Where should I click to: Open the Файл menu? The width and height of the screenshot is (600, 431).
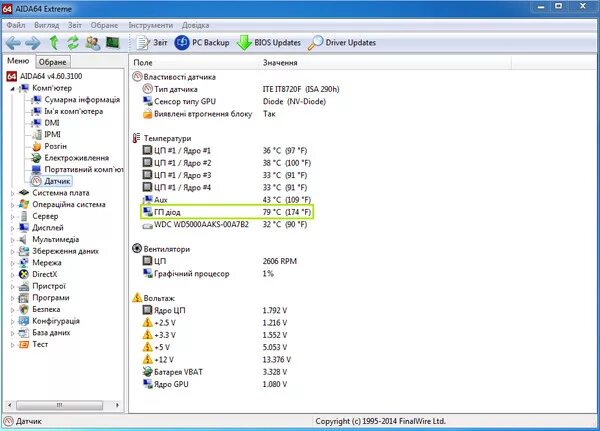(x=16, y=25)
